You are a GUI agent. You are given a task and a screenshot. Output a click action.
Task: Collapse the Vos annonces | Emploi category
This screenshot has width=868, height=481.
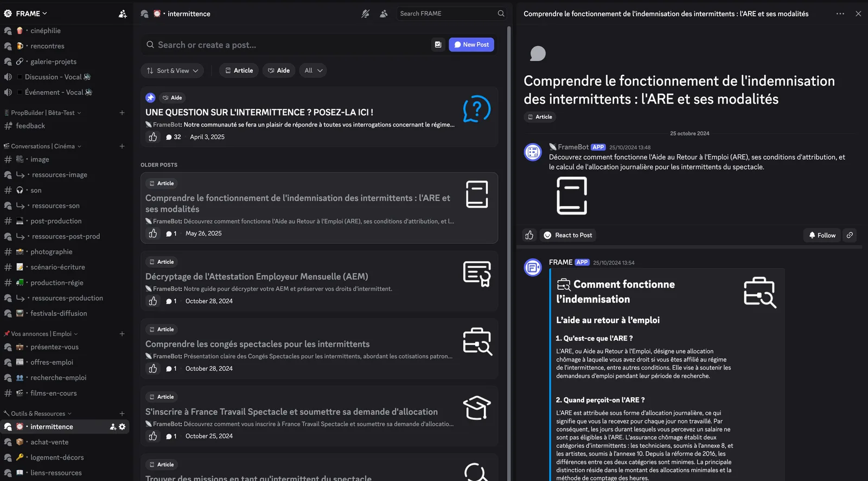coord(41,334)
